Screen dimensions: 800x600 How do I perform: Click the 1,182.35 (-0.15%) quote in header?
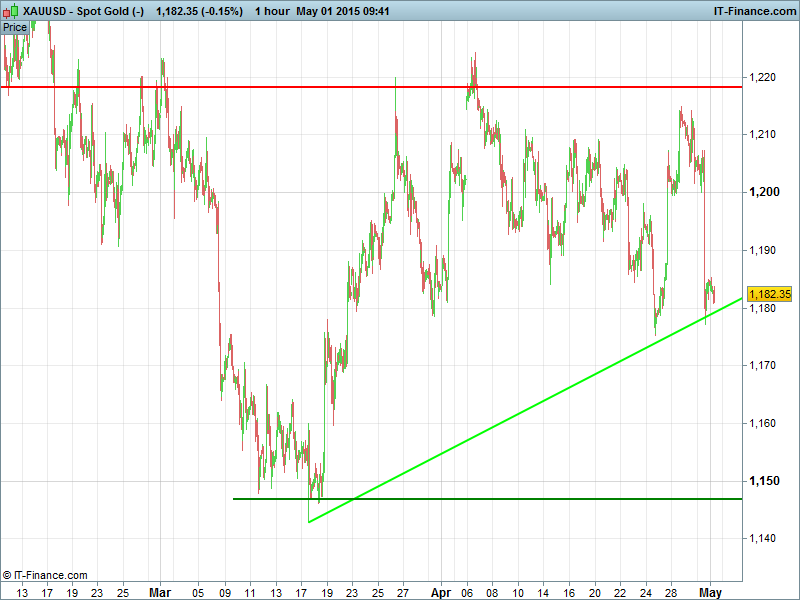[x=199, y=11]
